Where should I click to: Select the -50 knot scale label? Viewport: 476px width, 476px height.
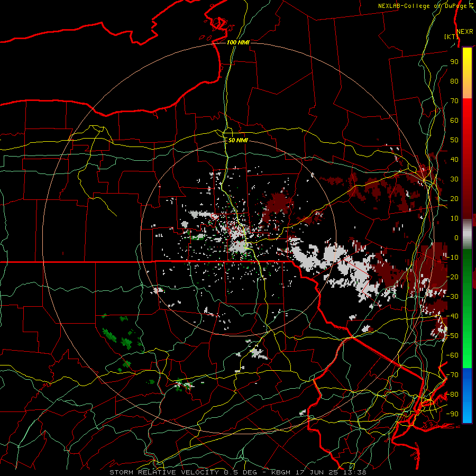[452, 336]
